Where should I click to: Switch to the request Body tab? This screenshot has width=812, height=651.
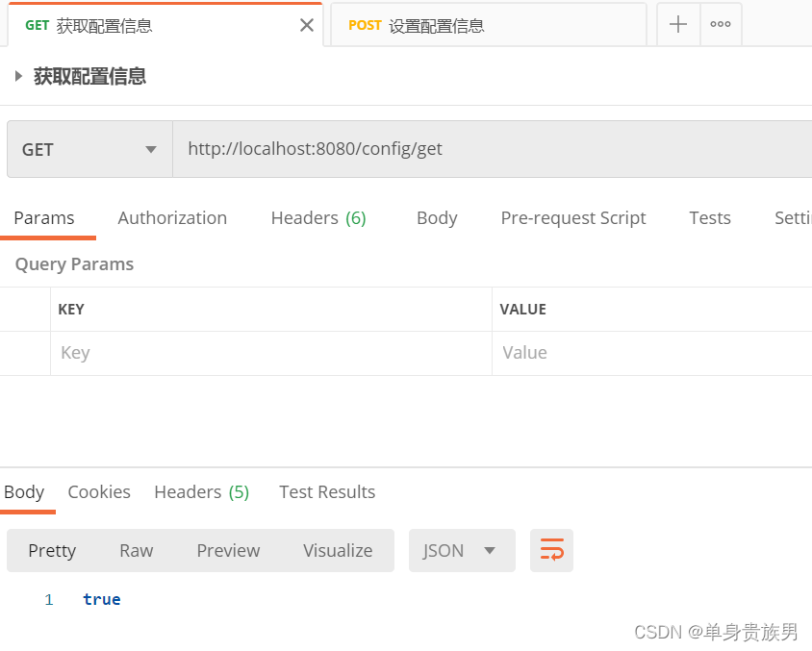437,218
